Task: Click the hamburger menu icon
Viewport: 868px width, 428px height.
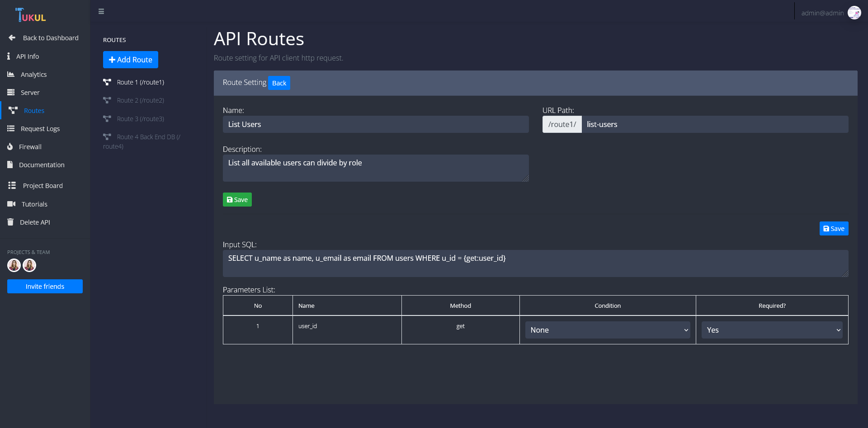Action: point(101,12)
